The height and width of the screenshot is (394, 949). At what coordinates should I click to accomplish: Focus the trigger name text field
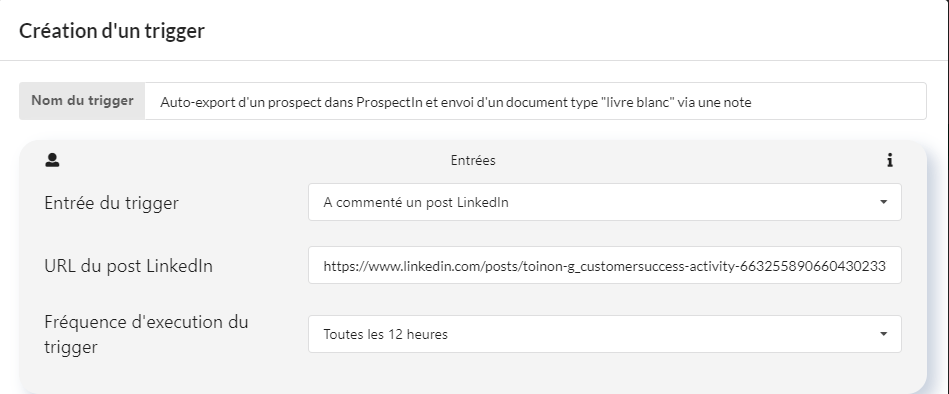[x=535, y=102]
